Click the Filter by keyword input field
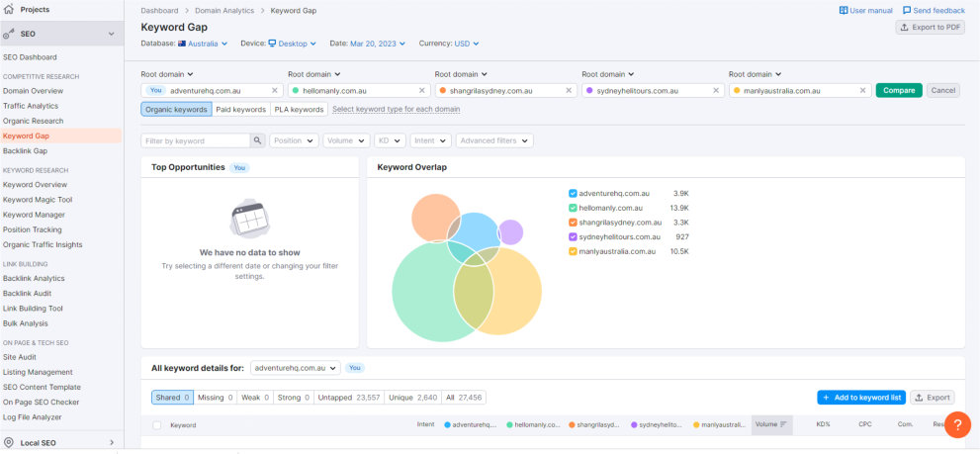This screenshot has height=454, width=980. pos(196,140)
